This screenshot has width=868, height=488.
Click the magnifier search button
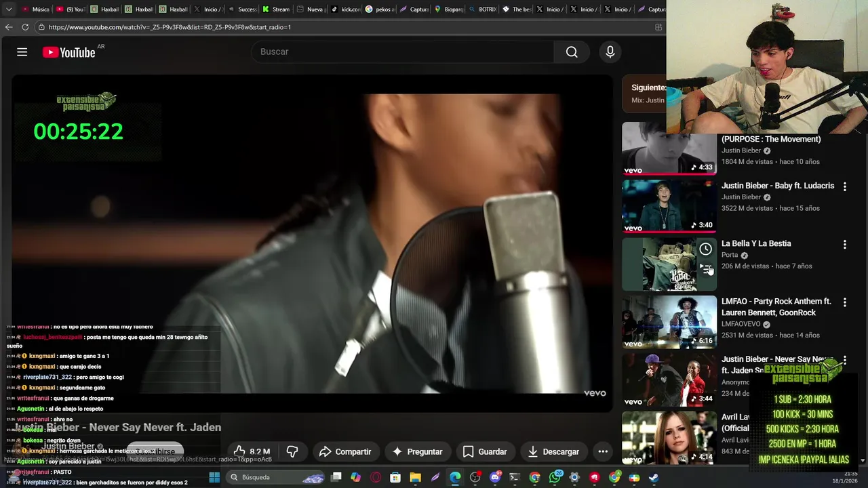572,52
